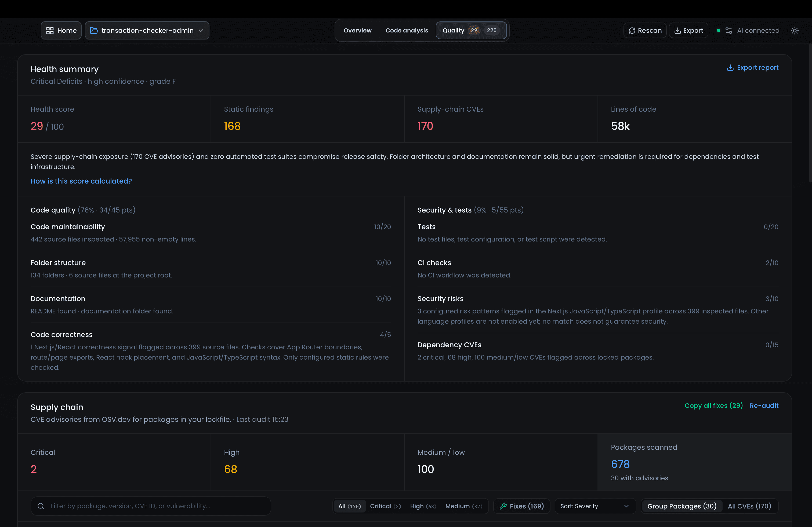Click the project folder icon
The width and height of the screenshot is (812, 527).
tap(94, 30)
